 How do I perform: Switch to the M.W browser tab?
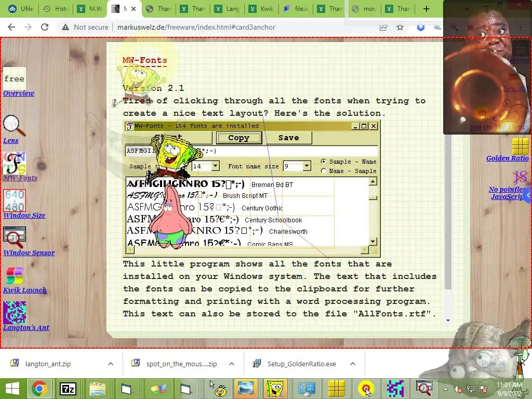(90, 9)
